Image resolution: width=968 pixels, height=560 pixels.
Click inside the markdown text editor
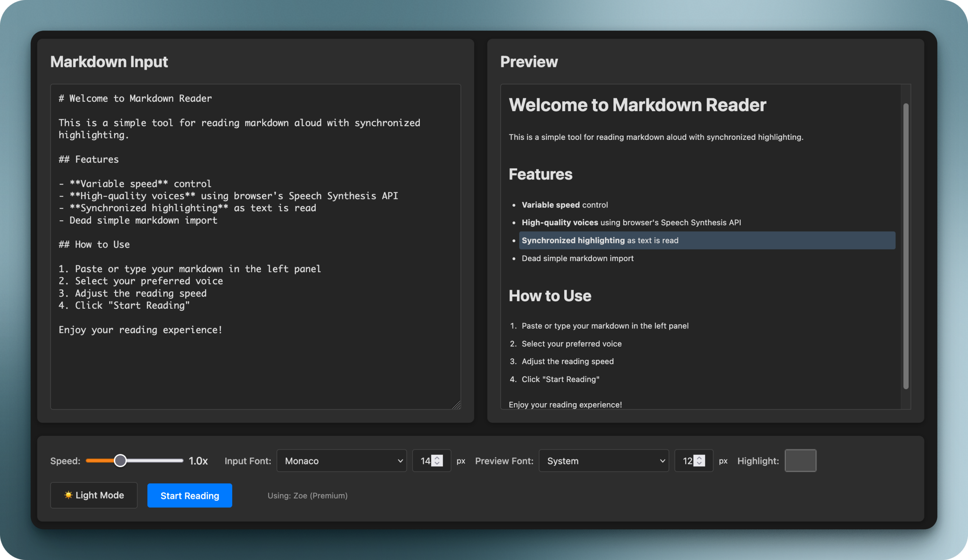256,246
